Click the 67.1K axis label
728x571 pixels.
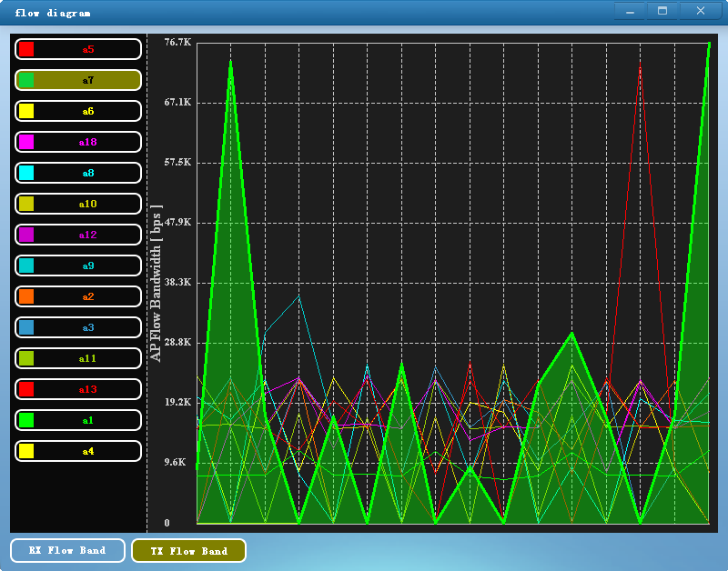point(177,102)
